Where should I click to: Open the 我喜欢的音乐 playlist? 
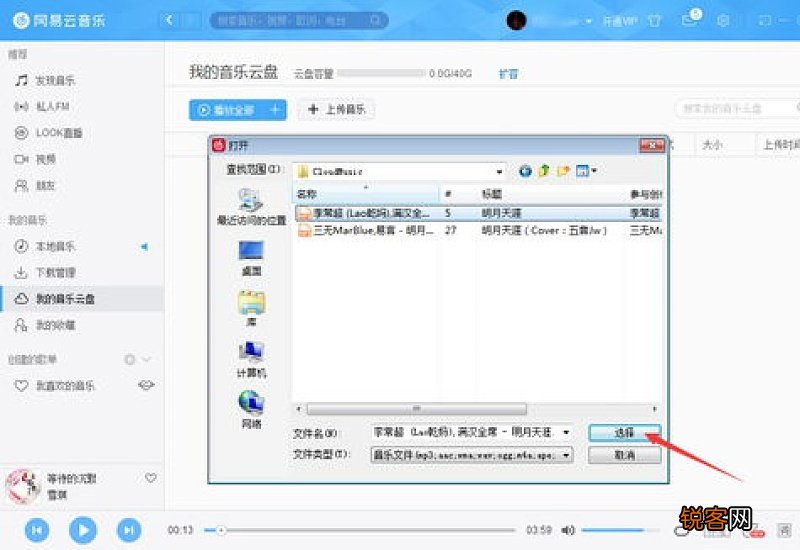pos(55,386)
